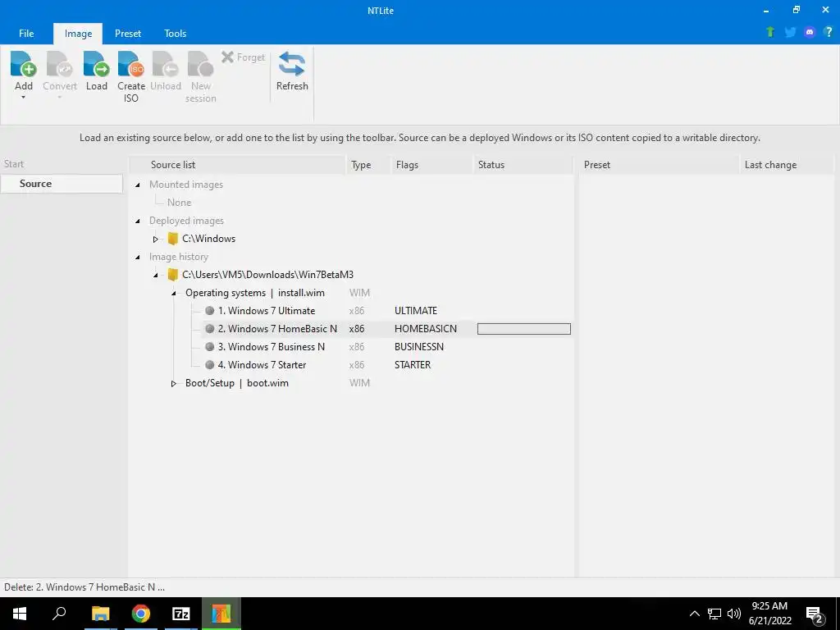
Task: Click the Last change column header
Action: tap(786, 164)
